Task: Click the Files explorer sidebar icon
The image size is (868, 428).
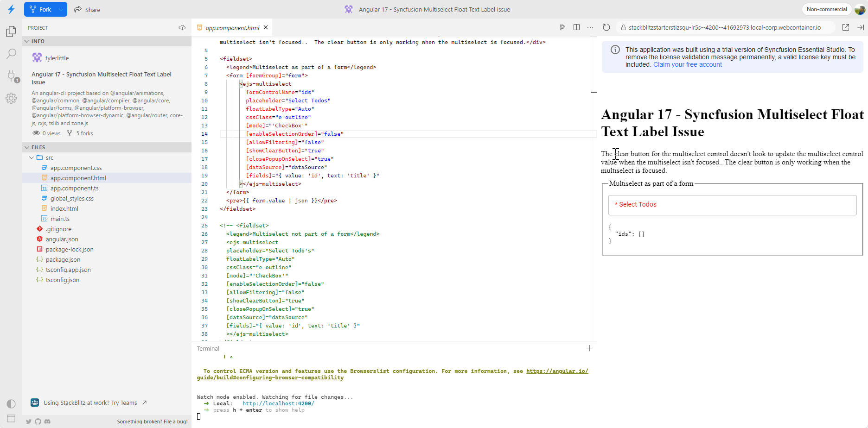Action: click(11, 31)
